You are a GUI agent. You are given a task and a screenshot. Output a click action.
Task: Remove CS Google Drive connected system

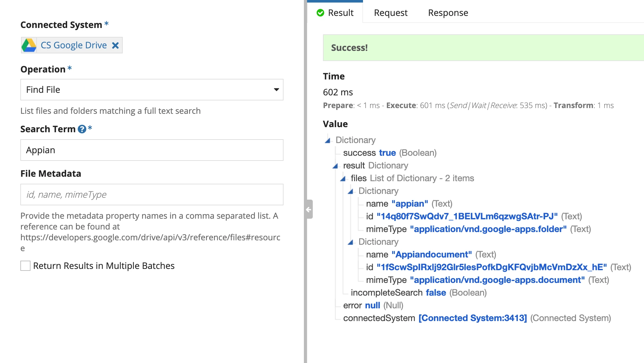tap(115, 45)
